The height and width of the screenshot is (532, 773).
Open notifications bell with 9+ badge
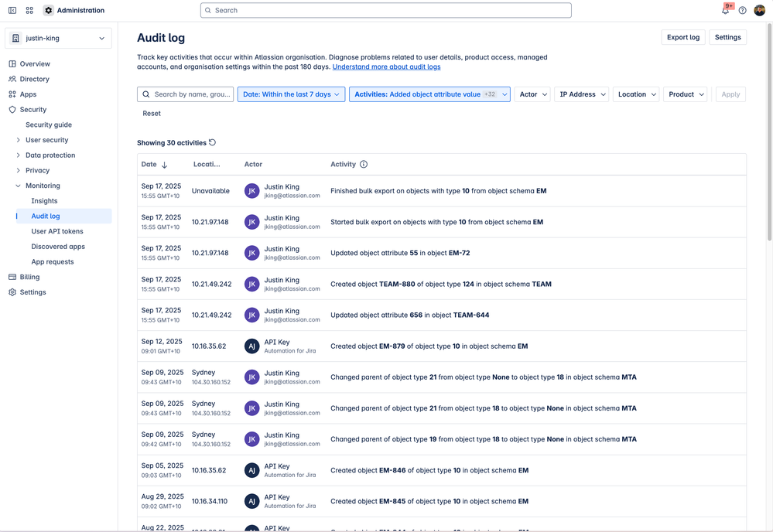pos(726,10)
